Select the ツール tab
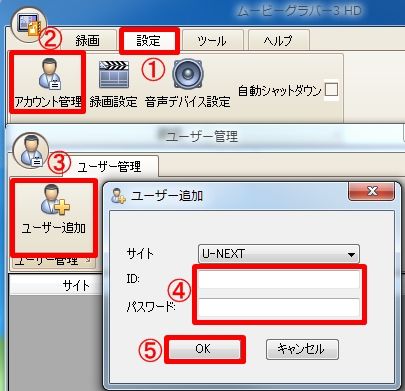This screenshot has height=391, width=405. coord(212,41)
